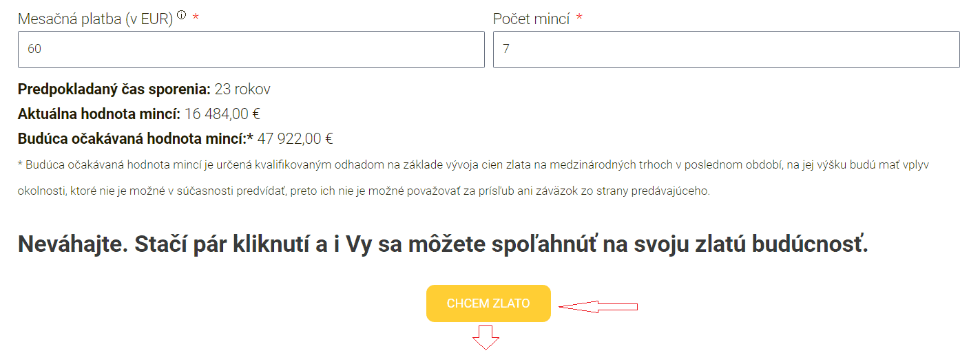Click the red downward arrow below the button

coord(486,338)
